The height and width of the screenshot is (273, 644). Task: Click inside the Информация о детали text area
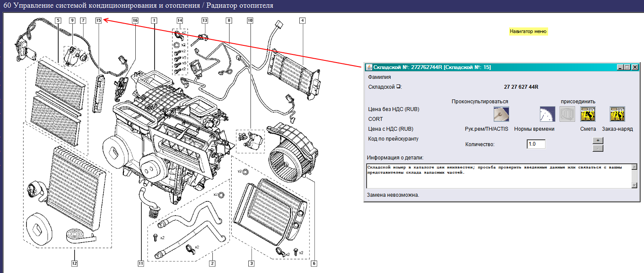[x=499, y=176]
